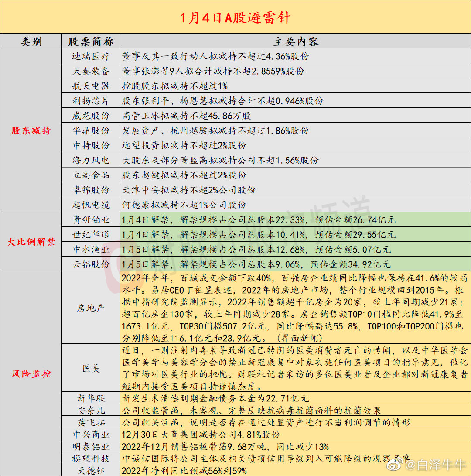Click the text "高管王冰拟减持不超45.86万股"

coord(187,116)
